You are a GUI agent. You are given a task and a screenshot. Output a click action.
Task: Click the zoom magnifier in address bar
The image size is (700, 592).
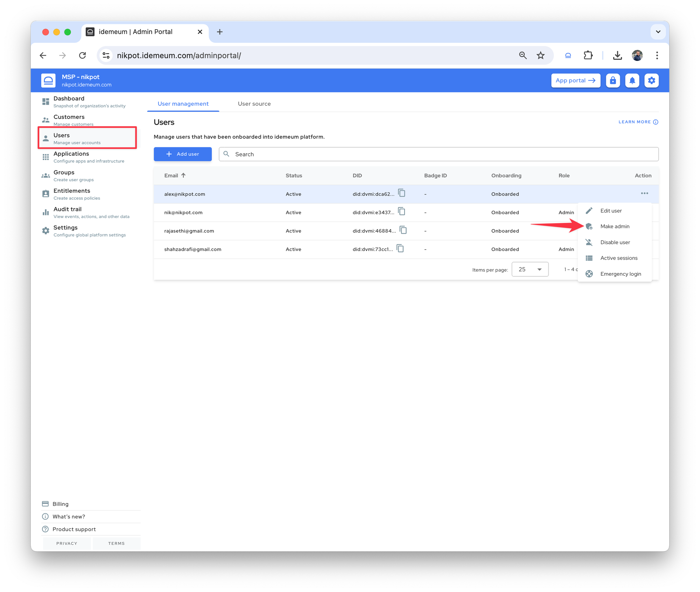coord(523,55)
